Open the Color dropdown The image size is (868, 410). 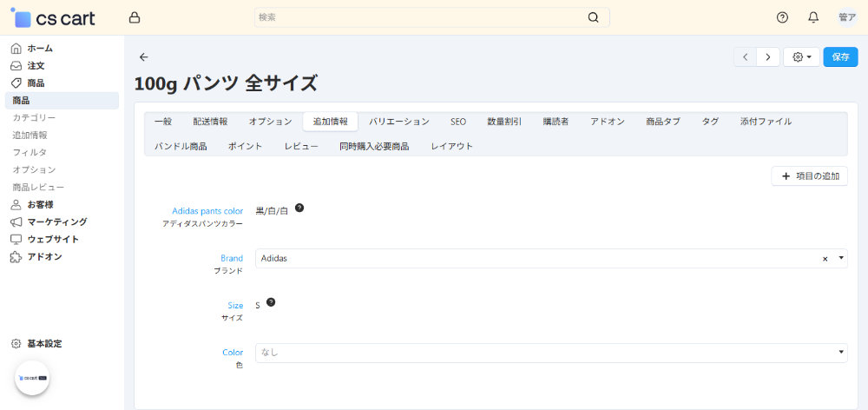(x=840, y=352)
